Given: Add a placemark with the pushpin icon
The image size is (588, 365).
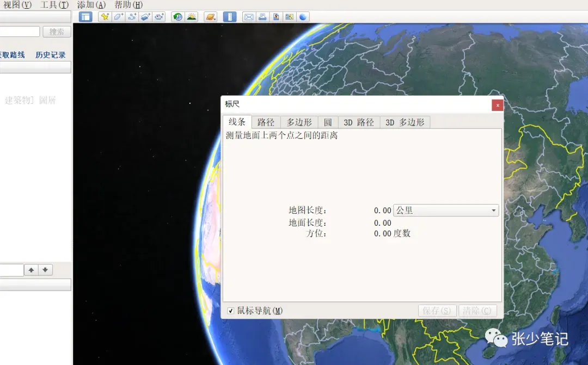Looking at the screenshot, I should [x=105, y=17].
